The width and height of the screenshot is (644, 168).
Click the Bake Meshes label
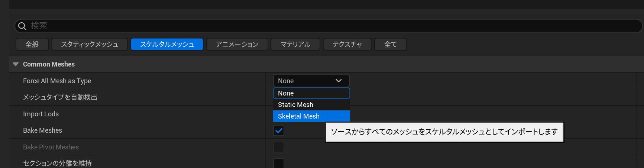coord(42,130)
